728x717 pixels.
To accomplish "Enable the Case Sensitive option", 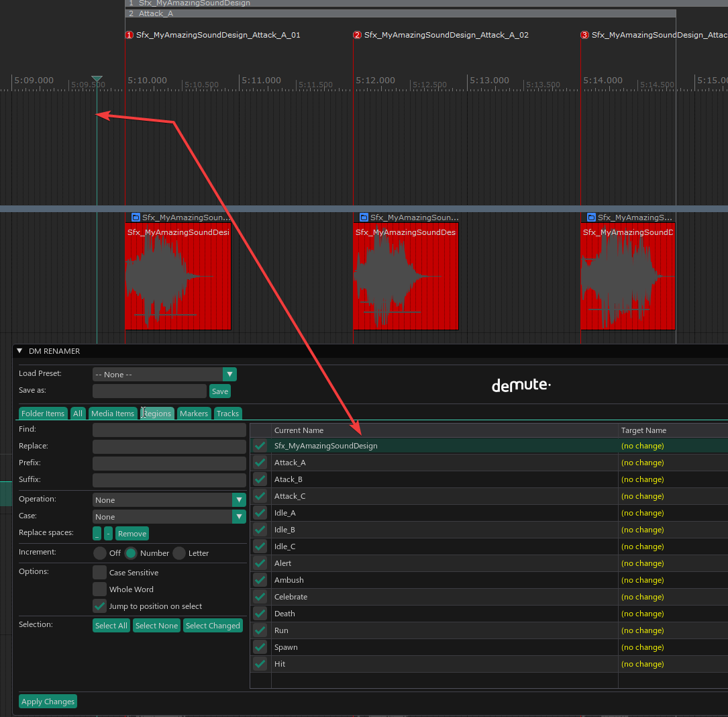I will click(x=99, y=573).
